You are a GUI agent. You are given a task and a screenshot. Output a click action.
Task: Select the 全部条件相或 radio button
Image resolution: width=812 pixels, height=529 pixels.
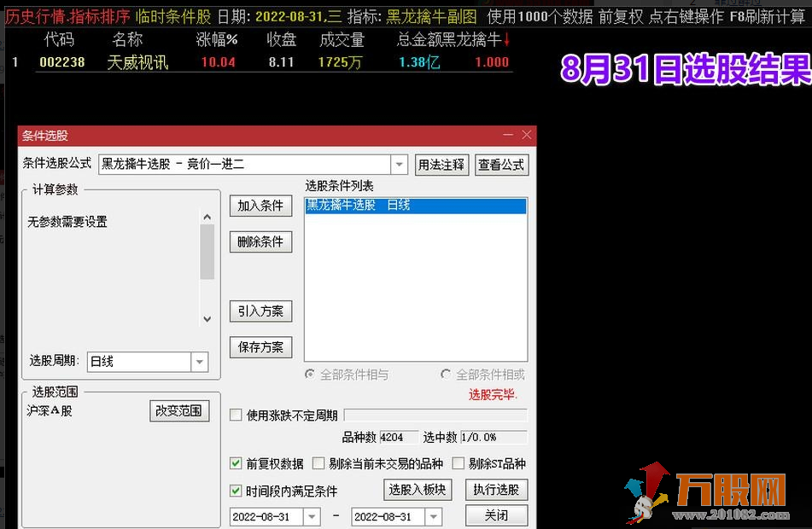pyautogui.click(x=446, y=374)
